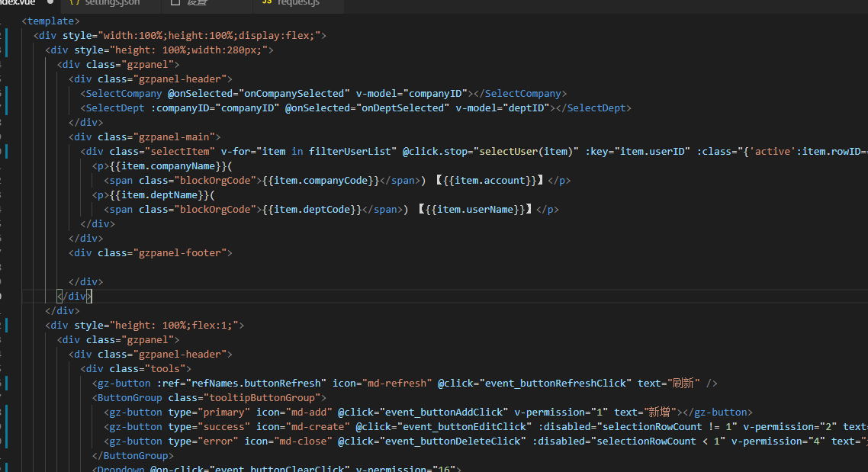
Task: Click the success button type value
Action: [x=223, y=426]
